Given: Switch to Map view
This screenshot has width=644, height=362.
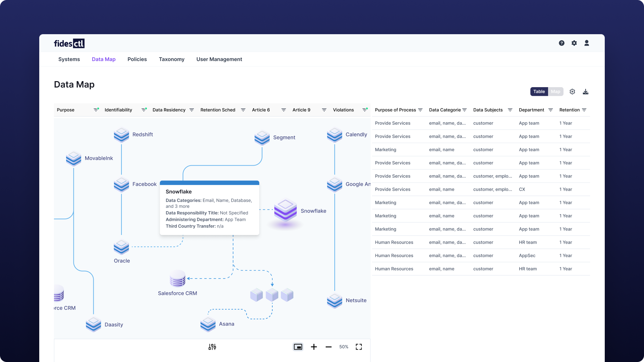Looking at the screenshot, I should coord(555,92).
